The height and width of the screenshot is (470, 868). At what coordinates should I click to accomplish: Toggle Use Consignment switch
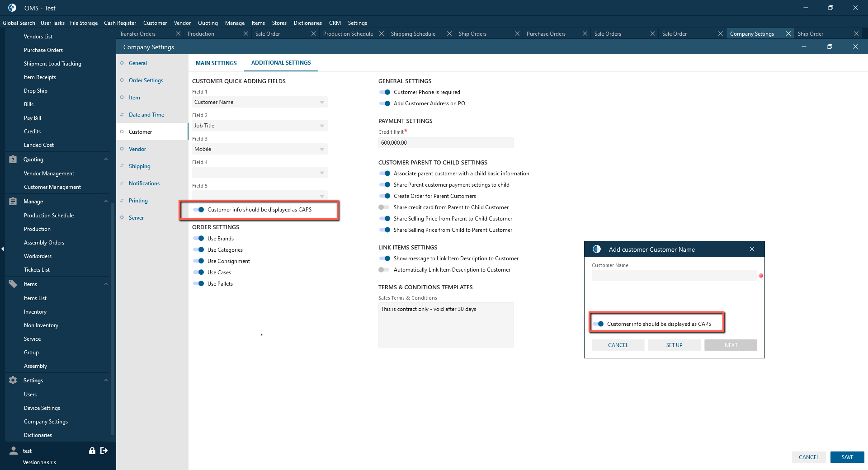198,261
